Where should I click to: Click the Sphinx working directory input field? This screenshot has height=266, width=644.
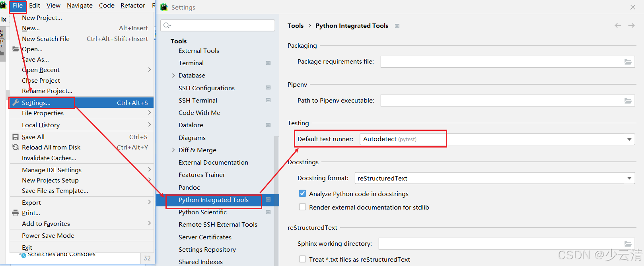pyautogui.click(x=507, y=244)
